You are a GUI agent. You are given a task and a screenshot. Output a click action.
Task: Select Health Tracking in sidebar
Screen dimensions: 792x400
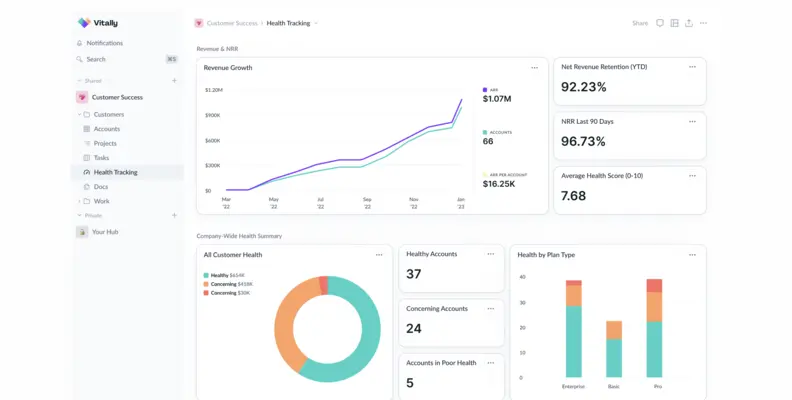(x=127, y=172)
